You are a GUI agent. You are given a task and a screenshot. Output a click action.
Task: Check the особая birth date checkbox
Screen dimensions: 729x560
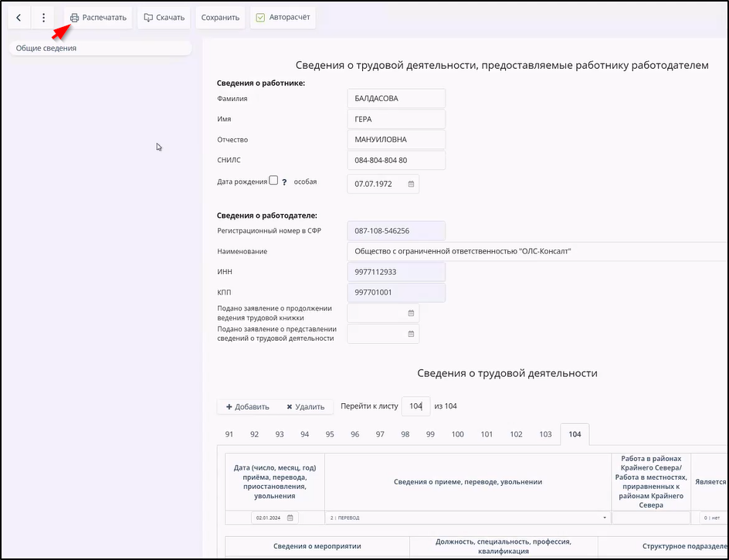pos(273,181)
